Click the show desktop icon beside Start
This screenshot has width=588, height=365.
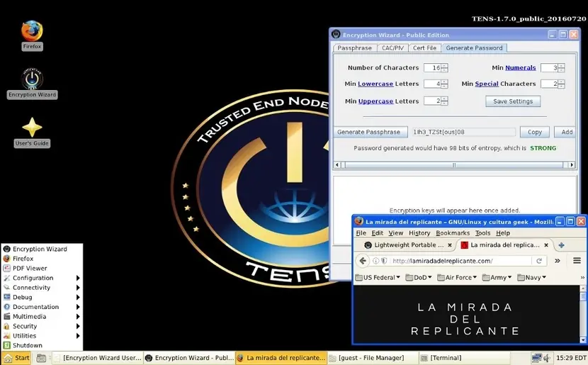41,358
